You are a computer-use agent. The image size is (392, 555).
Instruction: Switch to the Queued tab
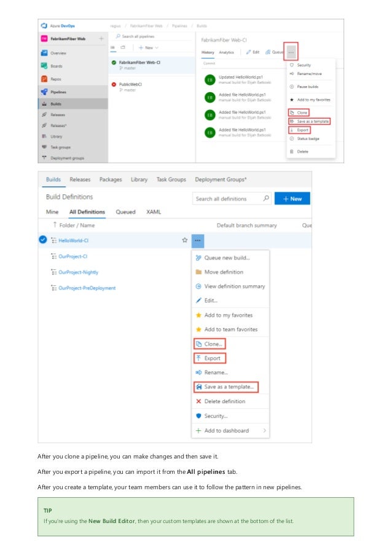point(125,212)
